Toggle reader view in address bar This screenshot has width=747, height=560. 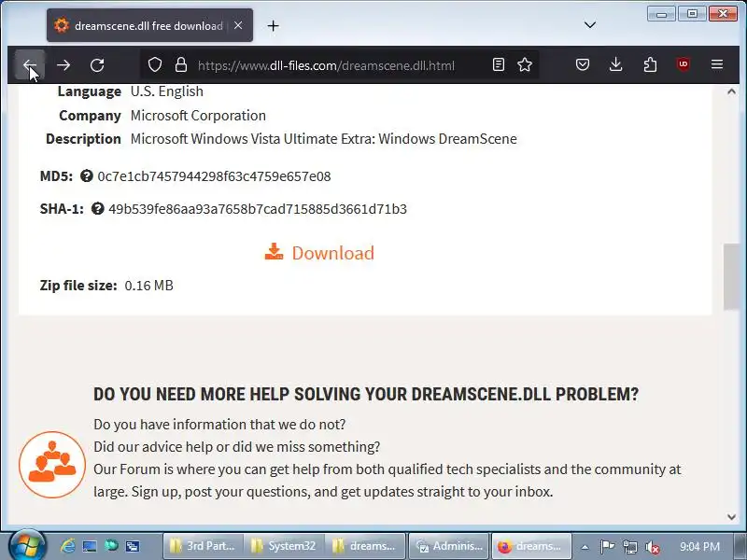tap(499, 64)
